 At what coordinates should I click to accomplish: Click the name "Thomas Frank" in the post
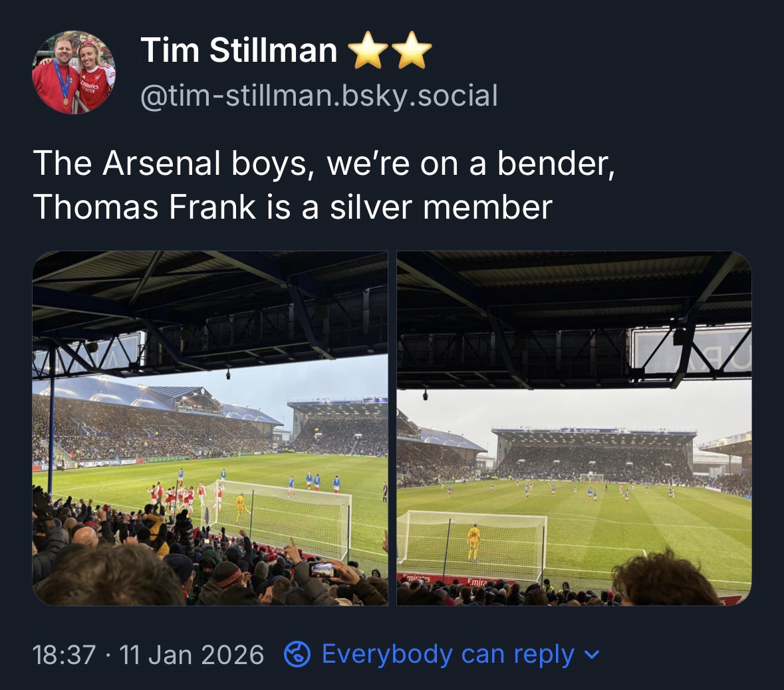[144, 207]
